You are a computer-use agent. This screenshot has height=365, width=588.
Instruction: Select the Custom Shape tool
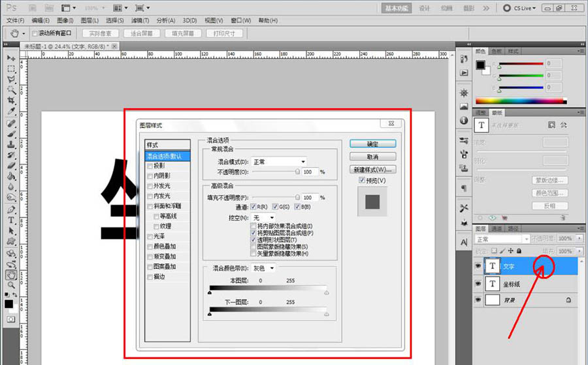(x=11, y=241)
